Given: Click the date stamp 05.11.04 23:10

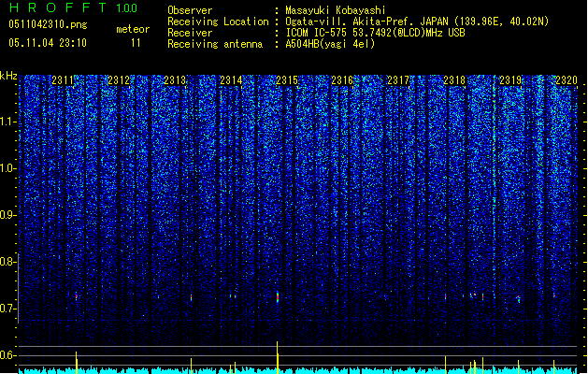Looking at the screenshot, I should (x=48, y=43).
